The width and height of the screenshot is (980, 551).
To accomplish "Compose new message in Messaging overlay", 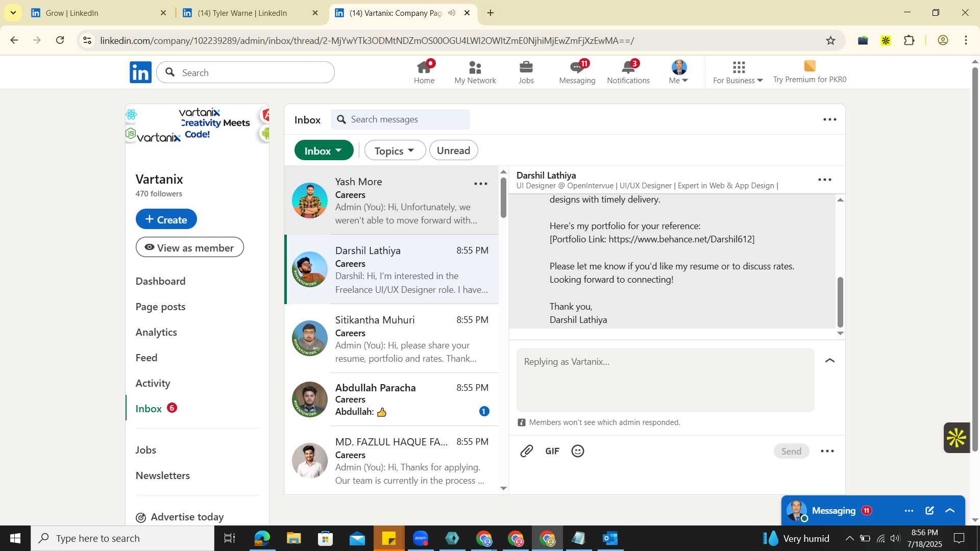I will coord(929,511).
